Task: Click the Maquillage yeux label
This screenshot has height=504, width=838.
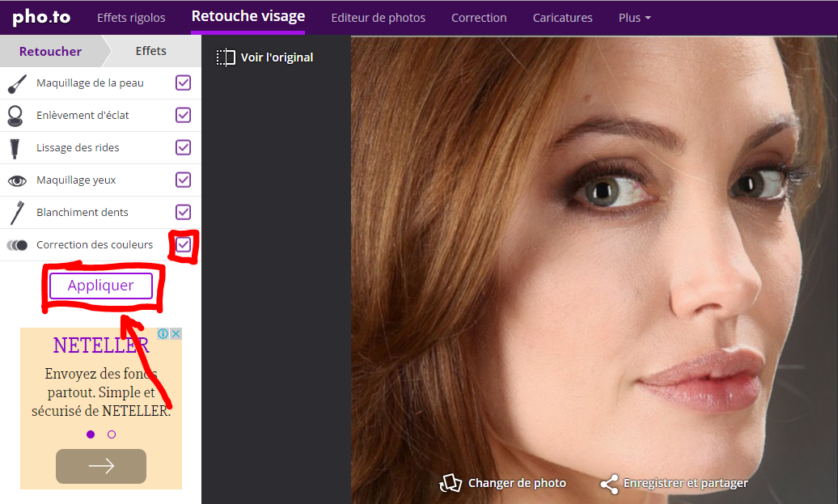Action: click(76, 180)
